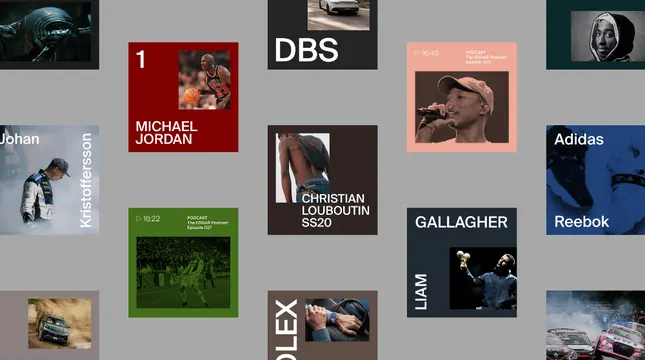The width and height of the screenshot is (645, 360).
Task: Click the "Adidas" text on blue card
Action: 578,139
